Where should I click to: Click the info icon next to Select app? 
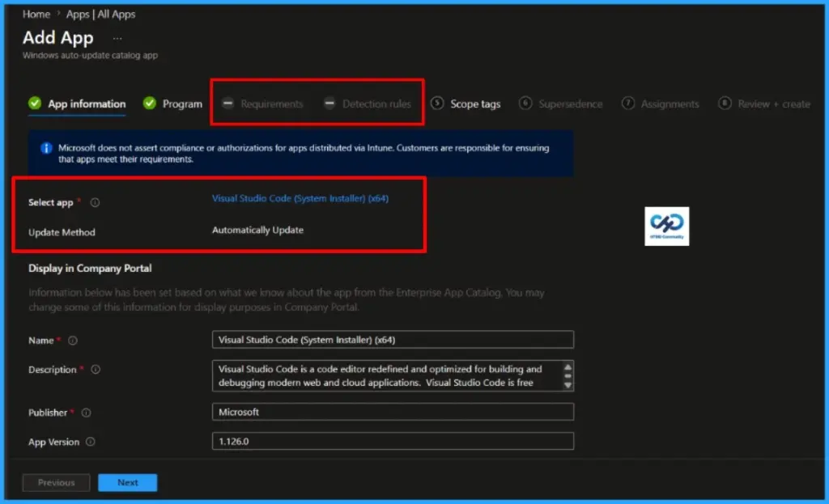click(x=95, y=202)
